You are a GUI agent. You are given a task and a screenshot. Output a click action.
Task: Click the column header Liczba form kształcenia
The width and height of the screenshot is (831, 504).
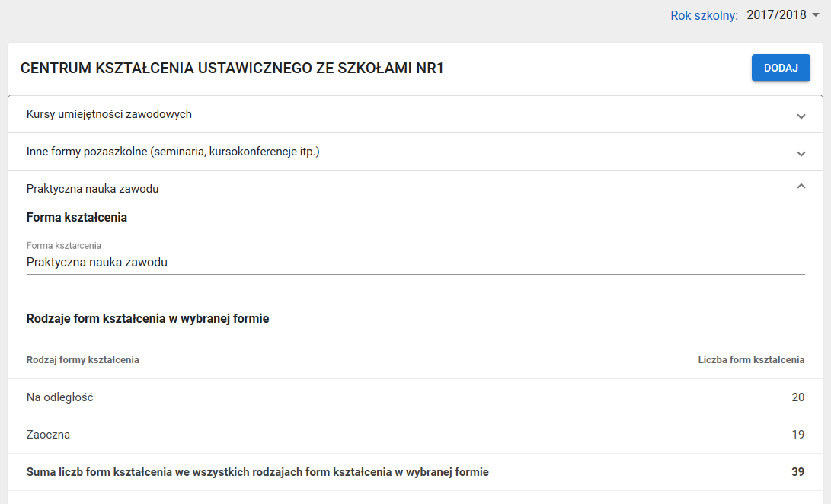[751, 359]
